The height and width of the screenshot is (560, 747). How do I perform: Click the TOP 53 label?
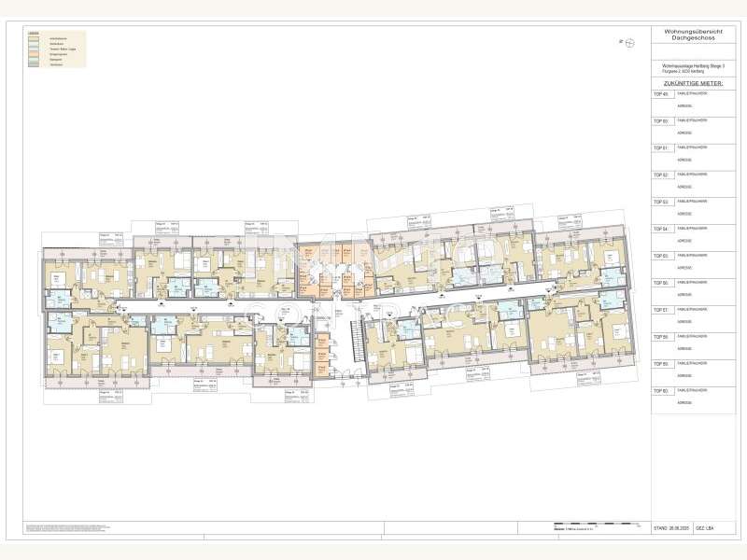point(661,203)
